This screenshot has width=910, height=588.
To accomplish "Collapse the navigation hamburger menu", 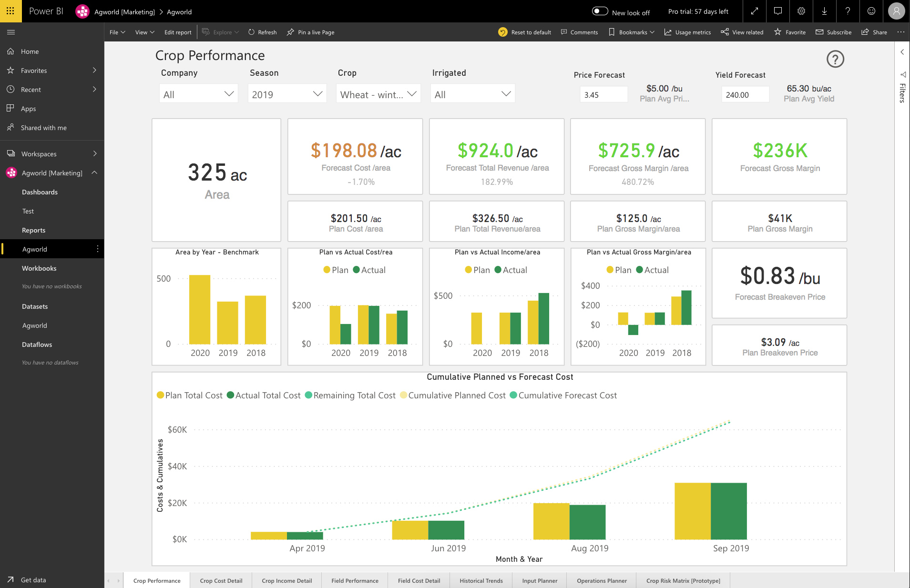I will (11, 32).
